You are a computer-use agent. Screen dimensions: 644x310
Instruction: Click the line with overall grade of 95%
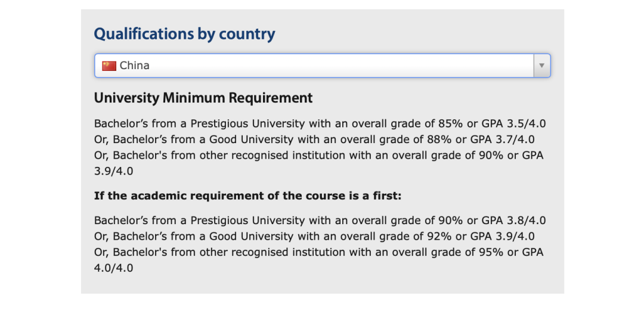[x=318, y=253]
